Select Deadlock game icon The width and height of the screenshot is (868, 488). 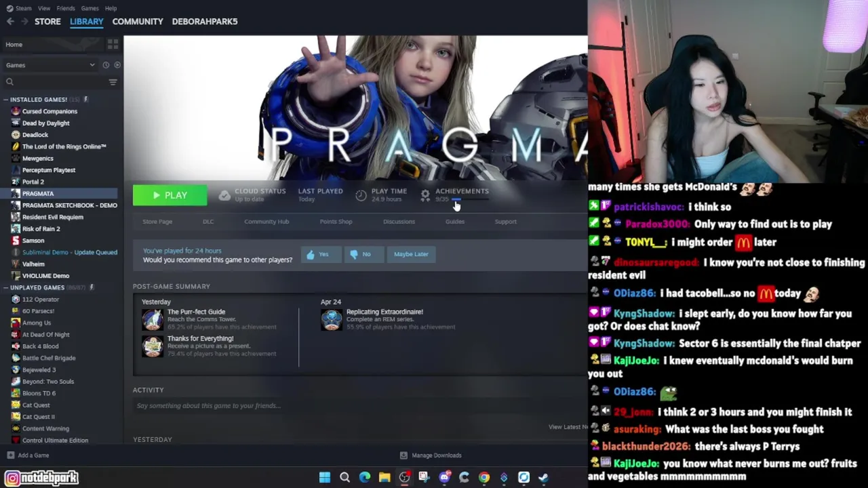(15, 135)
